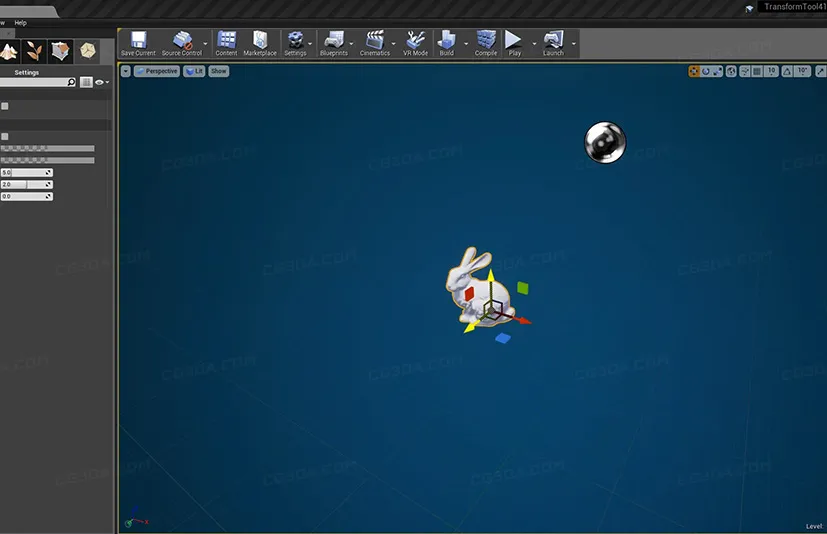Click the TransformTool41 project name

(795, 7)
